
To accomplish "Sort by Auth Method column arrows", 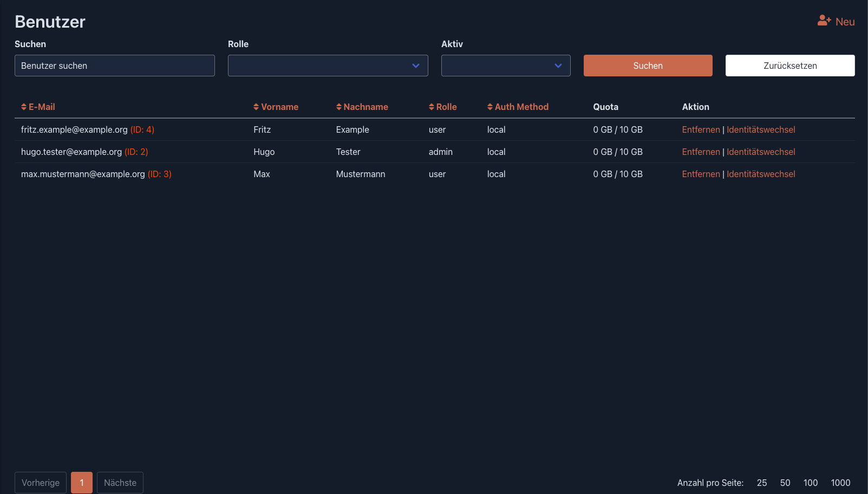I will tap(490, 107).
